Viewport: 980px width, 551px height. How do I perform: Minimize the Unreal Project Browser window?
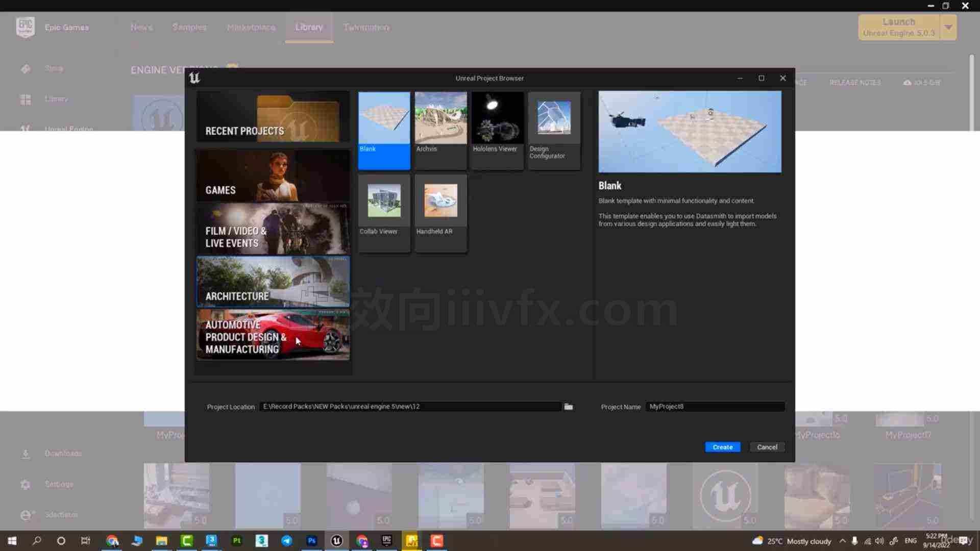[x=740, y=78]
